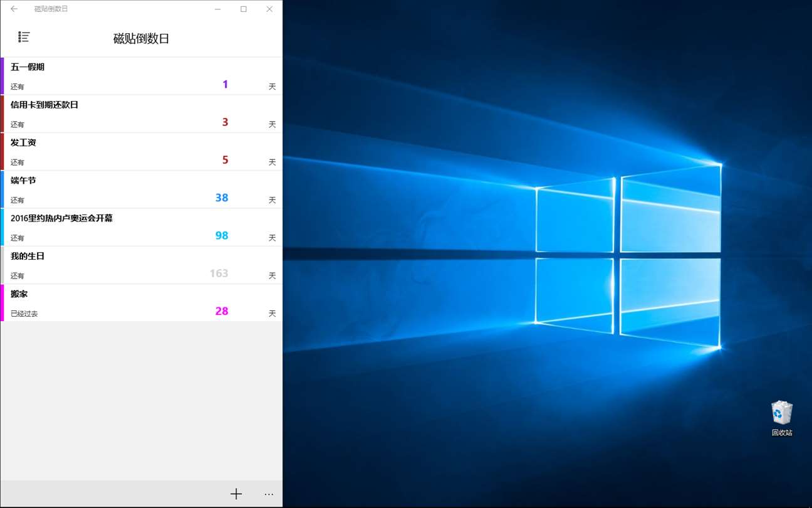Select the 搬家 past event entry
The width and height of the screenshot is (812, 508).
(x=142, y=302)
